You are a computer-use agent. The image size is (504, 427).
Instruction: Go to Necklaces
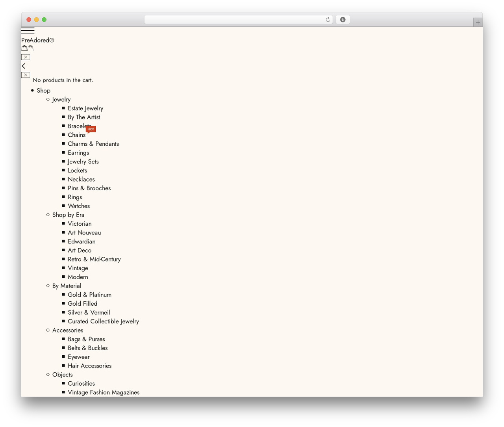tap(82, 179)
